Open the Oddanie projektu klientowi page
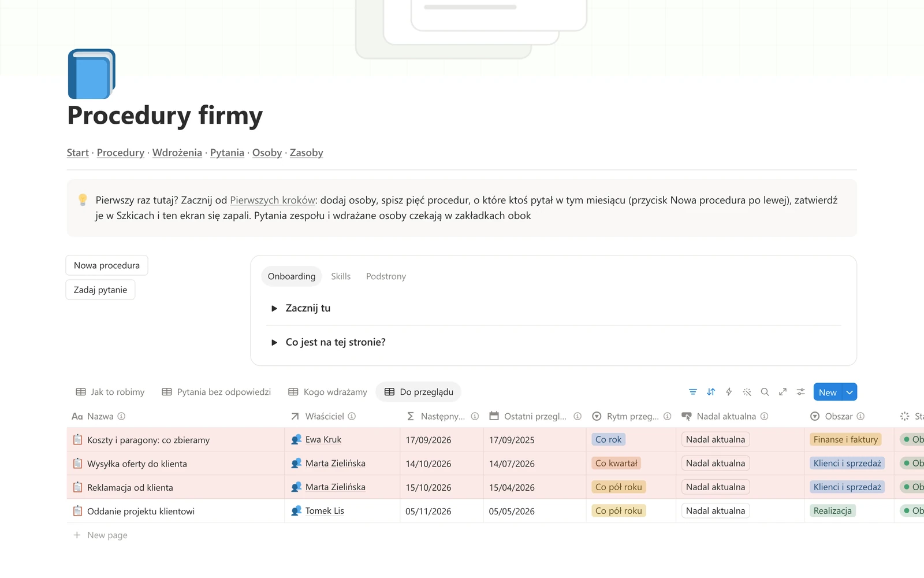The height and width of the screenshot is (578, 924). [x=141, y=512]
